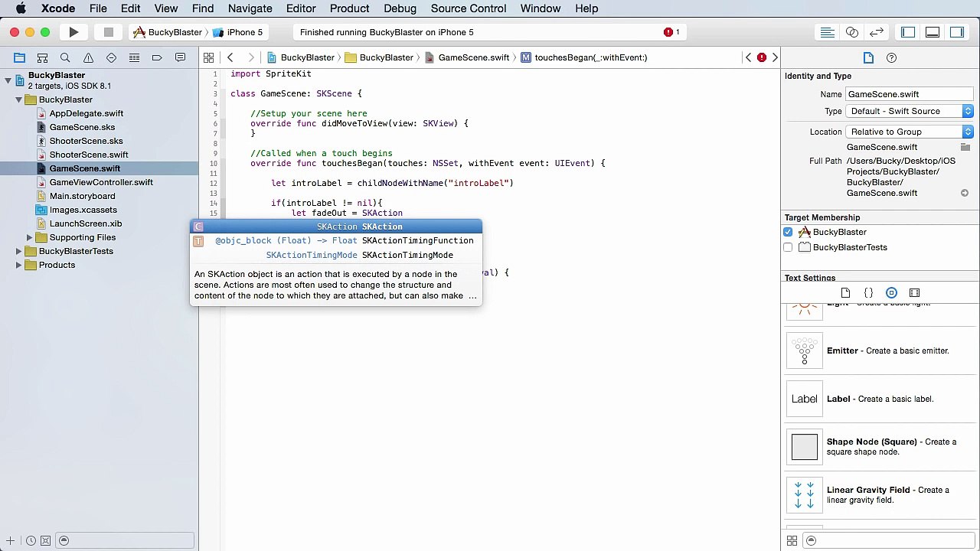Show the file template library
This screenshot has height=551, width=980.
tap(845, 293)
